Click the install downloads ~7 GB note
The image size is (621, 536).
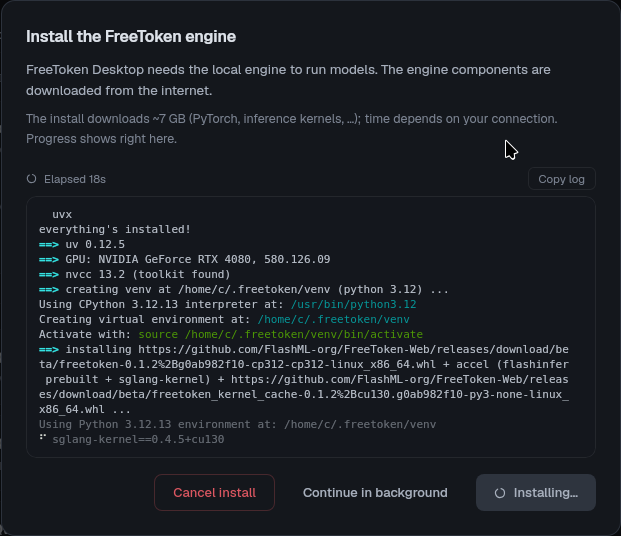tap(291, 119)
